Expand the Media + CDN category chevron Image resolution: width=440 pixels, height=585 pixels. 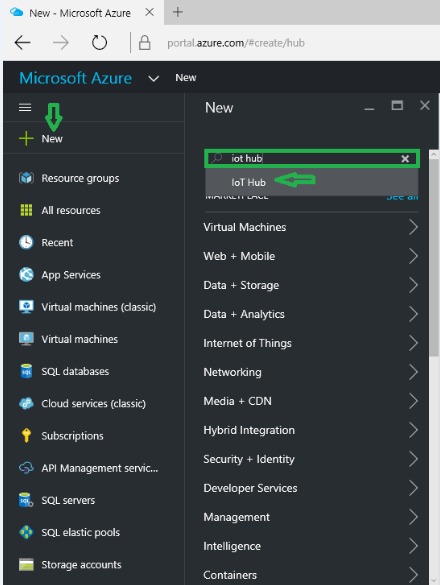(413, 401)
